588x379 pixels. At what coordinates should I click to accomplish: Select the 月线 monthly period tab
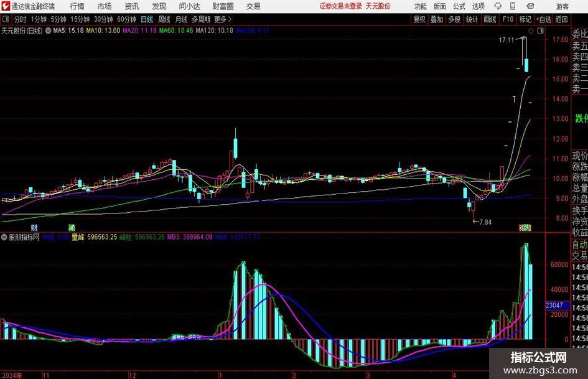[182, 19]
